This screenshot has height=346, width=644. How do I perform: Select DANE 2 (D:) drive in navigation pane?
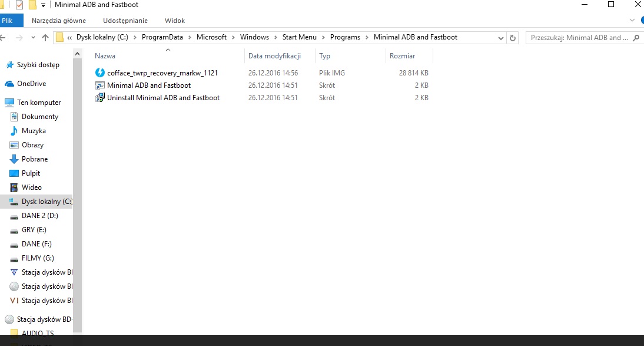click(x=38, y=216)
